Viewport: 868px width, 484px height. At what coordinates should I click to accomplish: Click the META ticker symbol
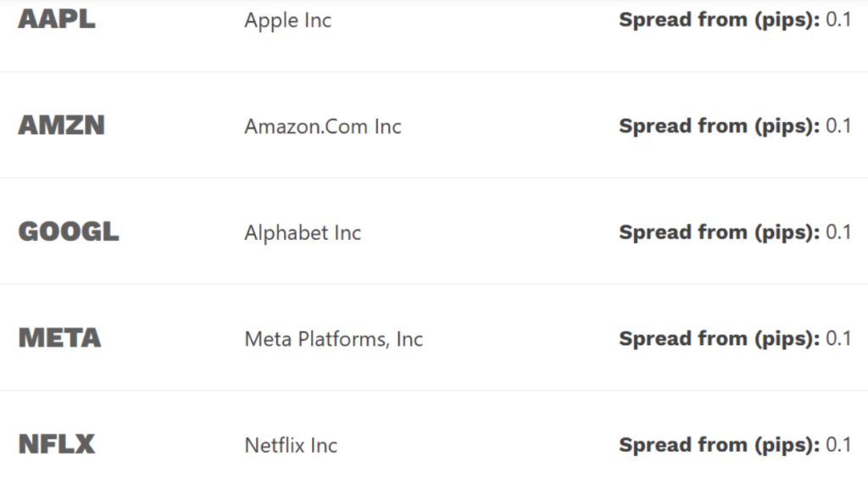pyautogui.click(x=59, y=338)
